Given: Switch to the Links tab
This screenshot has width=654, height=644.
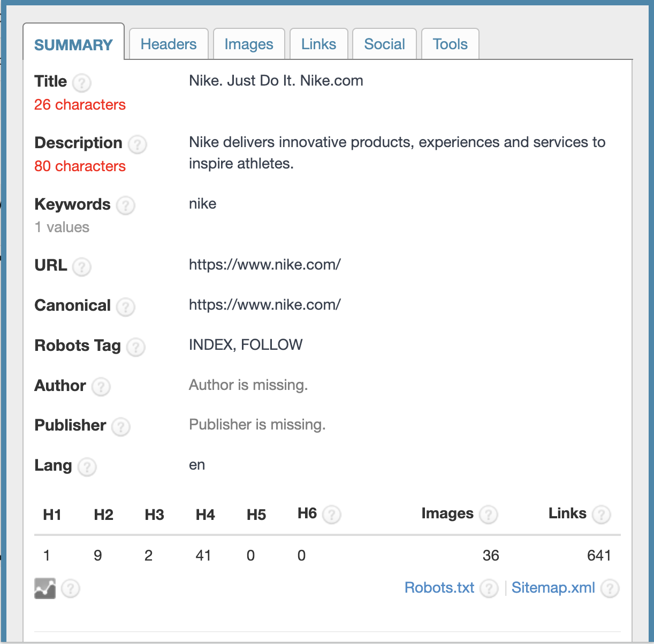Looking at the screenshot, I should coord(319,44).
